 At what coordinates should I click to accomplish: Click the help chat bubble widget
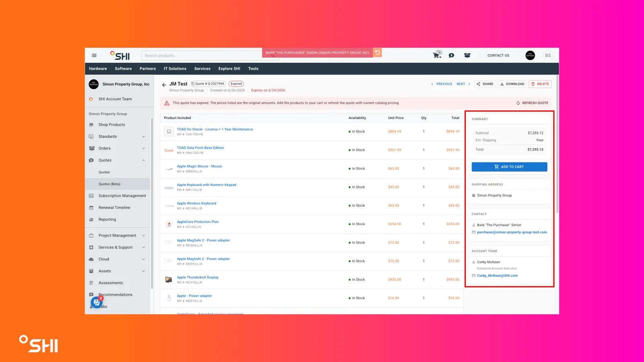coord(97,302)
